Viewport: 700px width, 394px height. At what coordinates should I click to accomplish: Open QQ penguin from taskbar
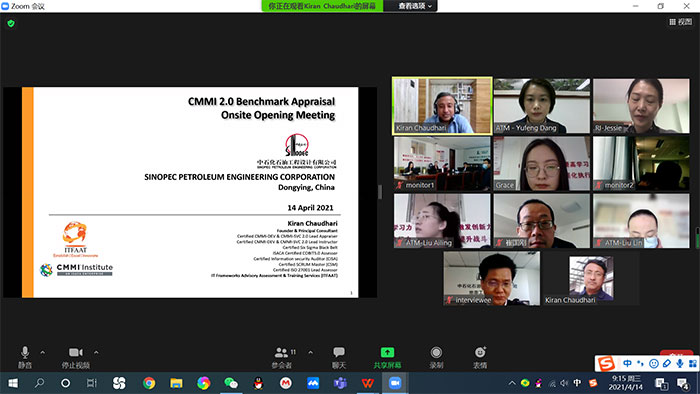[x=258, y=383]
